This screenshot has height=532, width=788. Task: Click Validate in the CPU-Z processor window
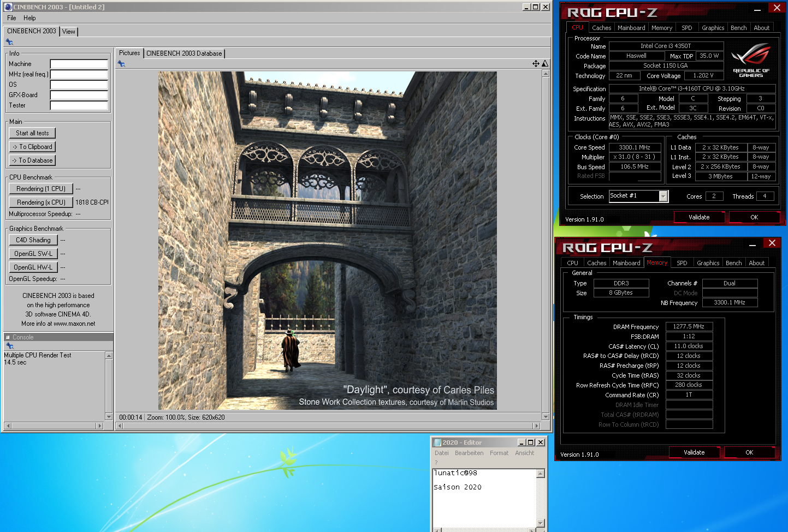(x=699, y=217)
